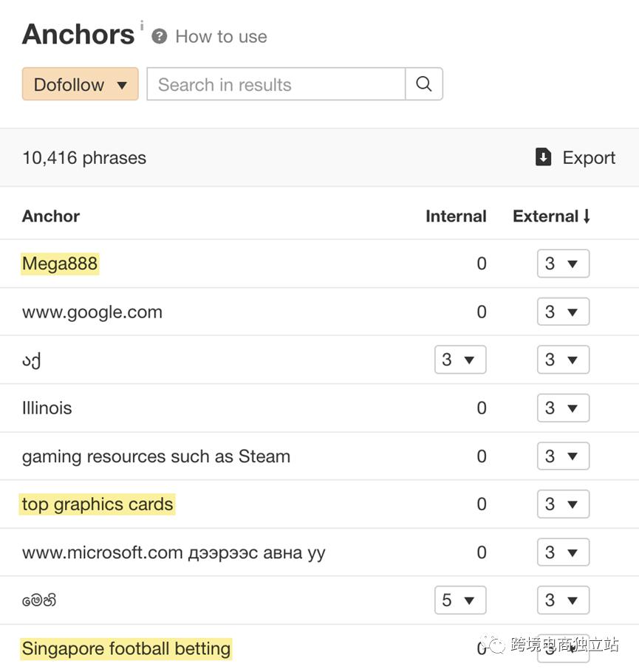Click the magnifying glass search icon
The width and height of the screenshot is (639, 672).
point(424,84)
